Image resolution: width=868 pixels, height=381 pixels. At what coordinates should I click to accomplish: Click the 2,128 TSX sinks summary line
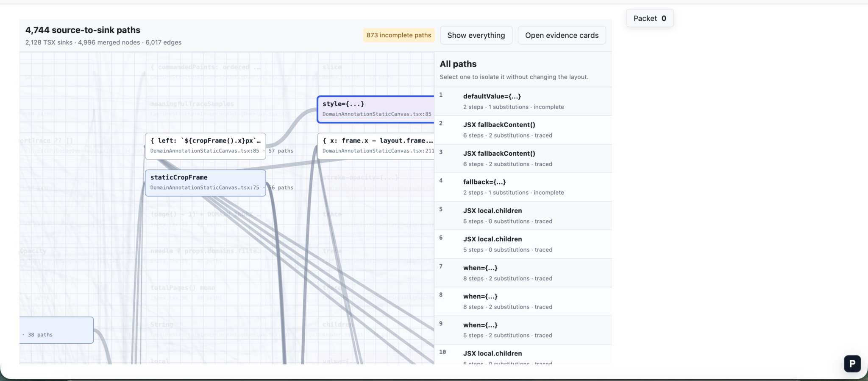pyautogui.click(x=103, y=42)
